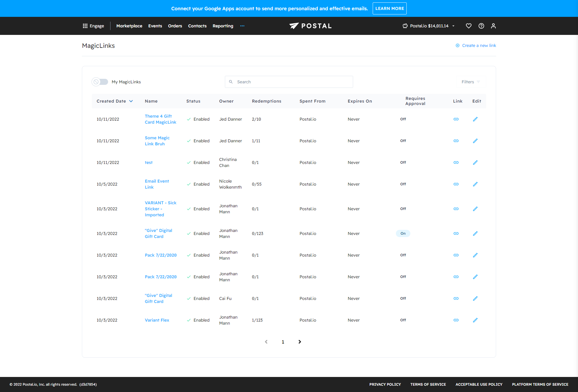578x392 pixels.
Task: Click the On approval badge for Give Digital Gift Card
Action: pyautogui.click(x=403, y=233)
